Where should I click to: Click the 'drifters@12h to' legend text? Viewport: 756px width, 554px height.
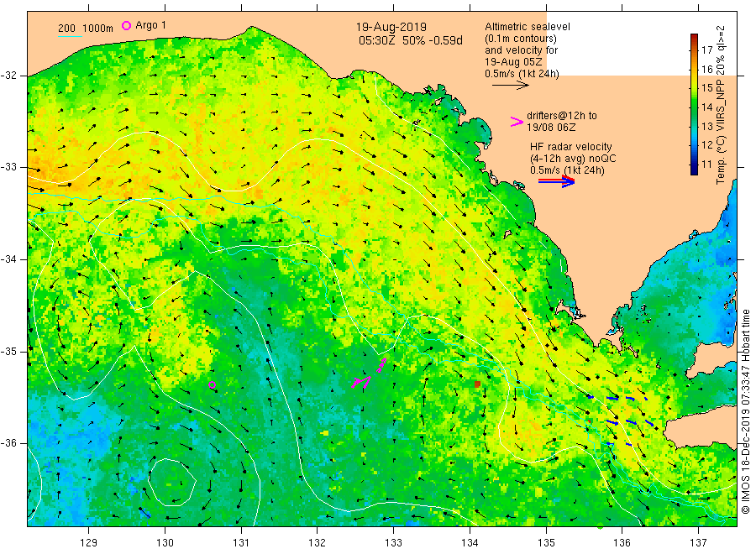click(x=562, y=116)
